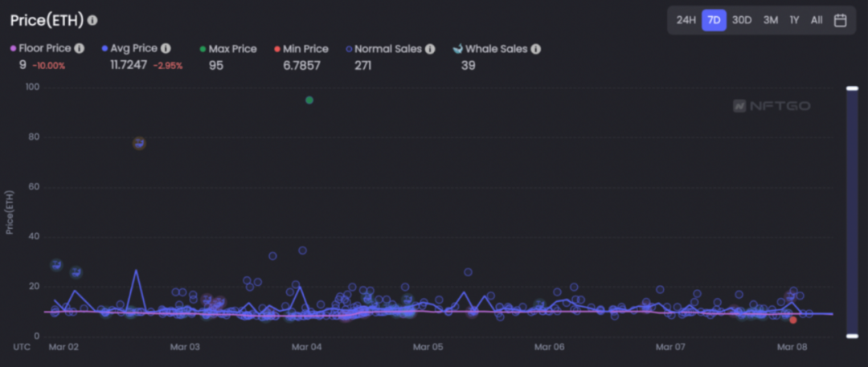The width and height of the screenshot is (868, 367).
Task: Select the 30D time range tab
Action: tap(742, 21)
